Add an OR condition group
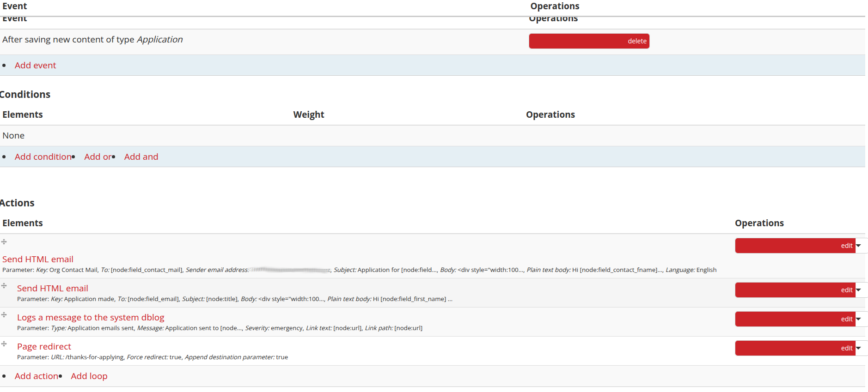 click(x=98, y=157)
